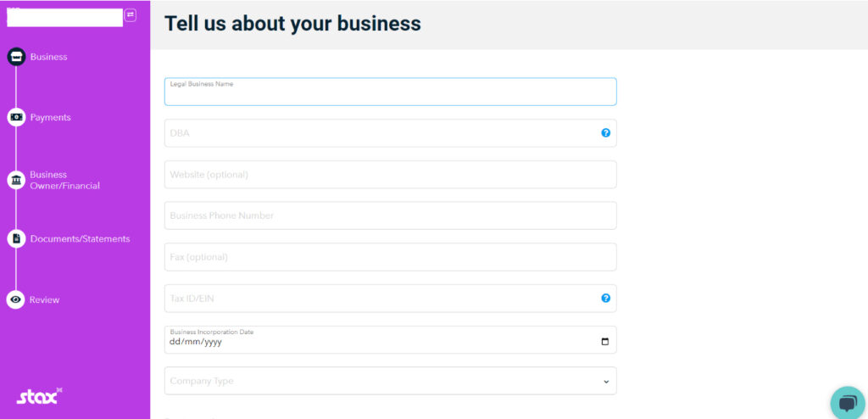This screenshot has width=868, height=419.
Task: Open the Documents/Statements section
Action: (80, 239)
